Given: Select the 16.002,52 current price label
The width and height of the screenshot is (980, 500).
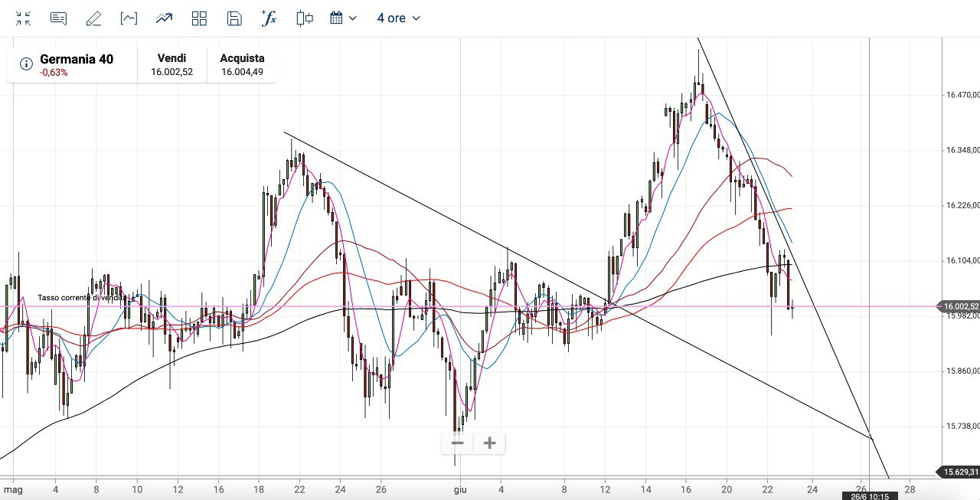Looking at the screenshot, I should [961, 306].
